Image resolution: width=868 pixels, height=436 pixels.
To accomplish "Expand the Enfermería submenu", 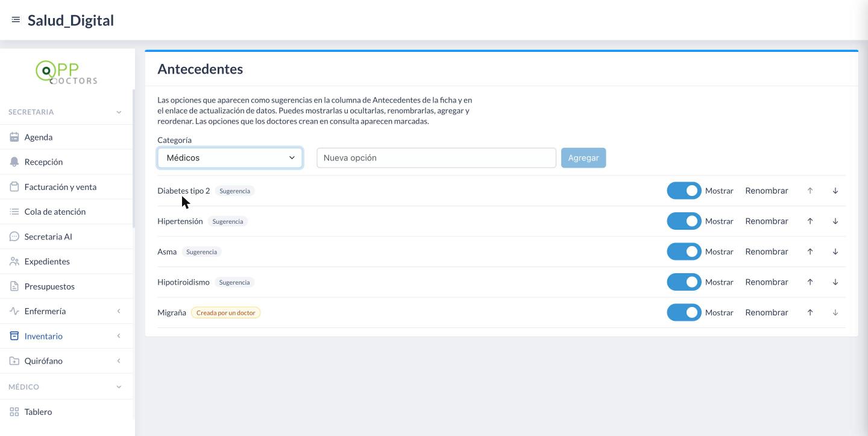I will pyautogui.click(x=119, y=311).
